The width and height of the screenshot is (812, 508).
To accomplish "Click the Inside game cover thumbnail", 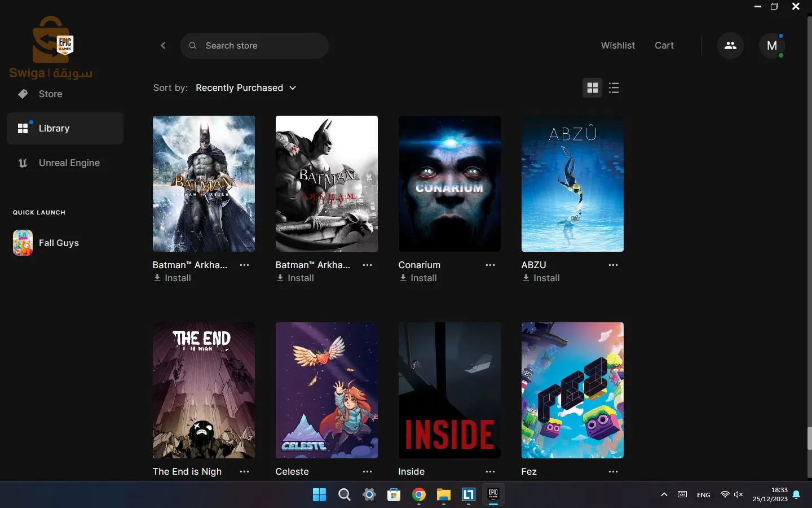I will 449,390.
